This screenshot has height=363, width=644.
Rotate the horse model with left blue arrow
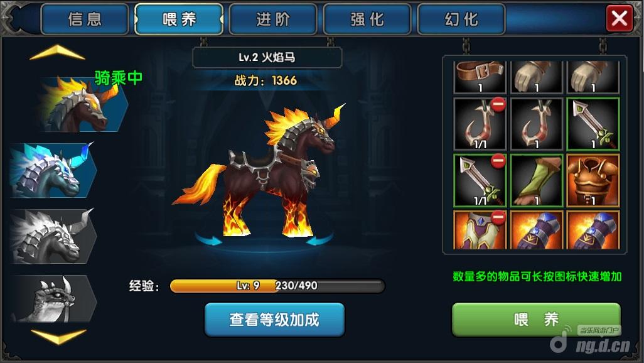click(x=209, y=239)
